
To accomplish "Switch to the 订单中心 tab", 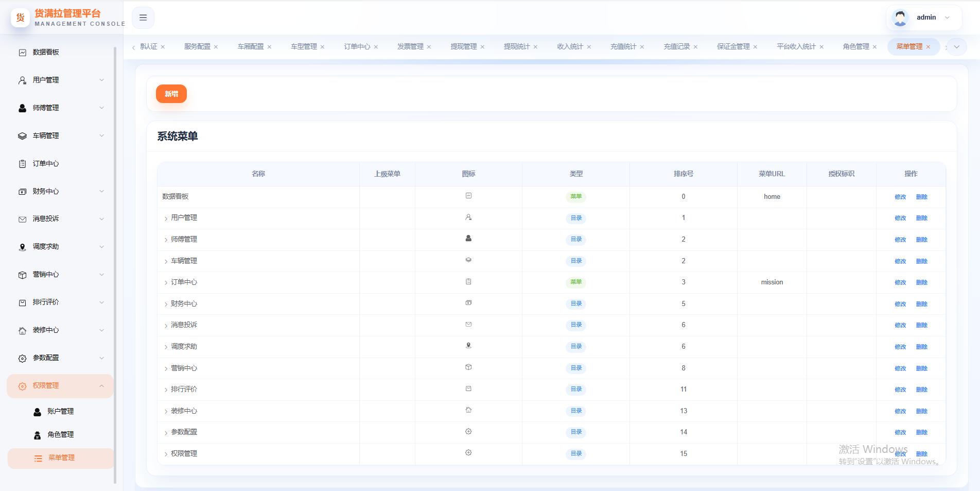I will coord(357,47).
